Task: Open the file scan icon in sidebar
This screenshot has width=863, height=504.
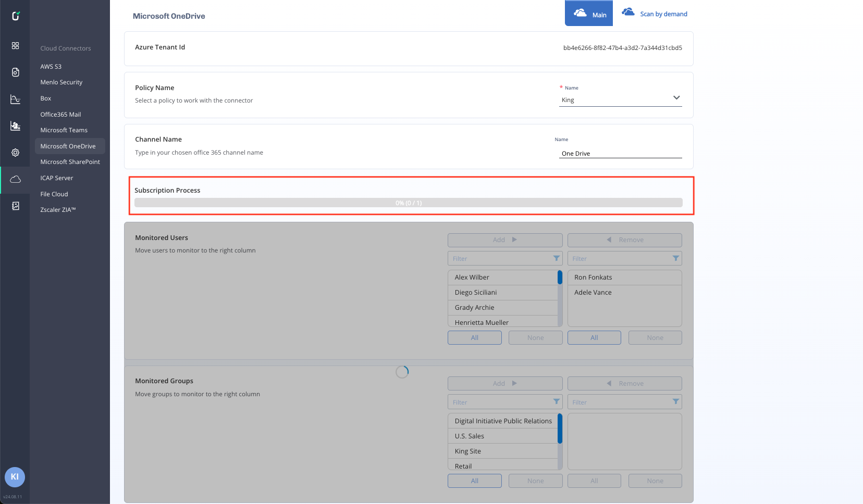Action: [x=16, y=72]
